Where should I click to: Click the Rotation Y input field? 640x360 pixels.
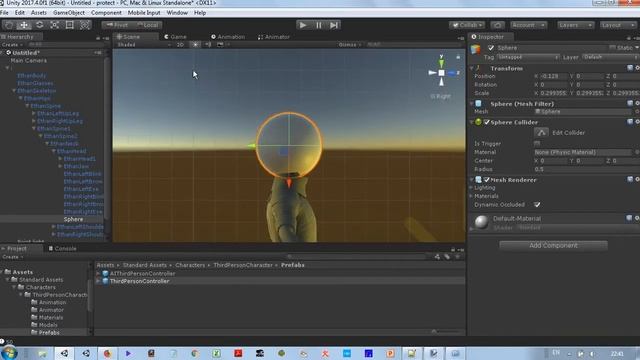pyautogui.click(x=589, y=85)
